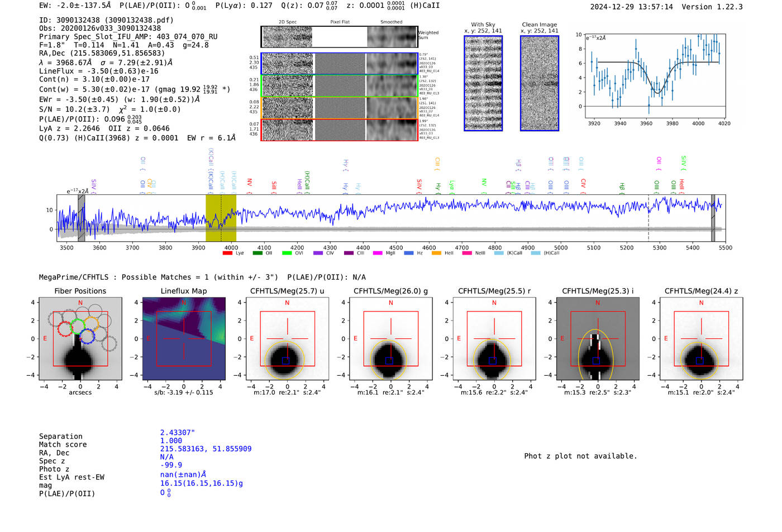Click the dashed vertical line near 5270 Å
The width and height of the screenshot is (782, 532).
649,218
